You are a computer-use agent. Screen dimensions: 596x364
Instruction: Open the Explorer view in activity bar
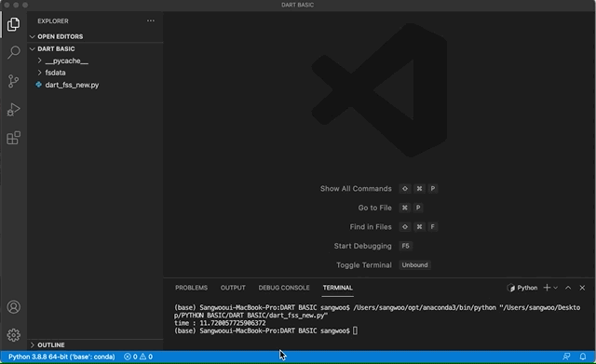point(14,24)
